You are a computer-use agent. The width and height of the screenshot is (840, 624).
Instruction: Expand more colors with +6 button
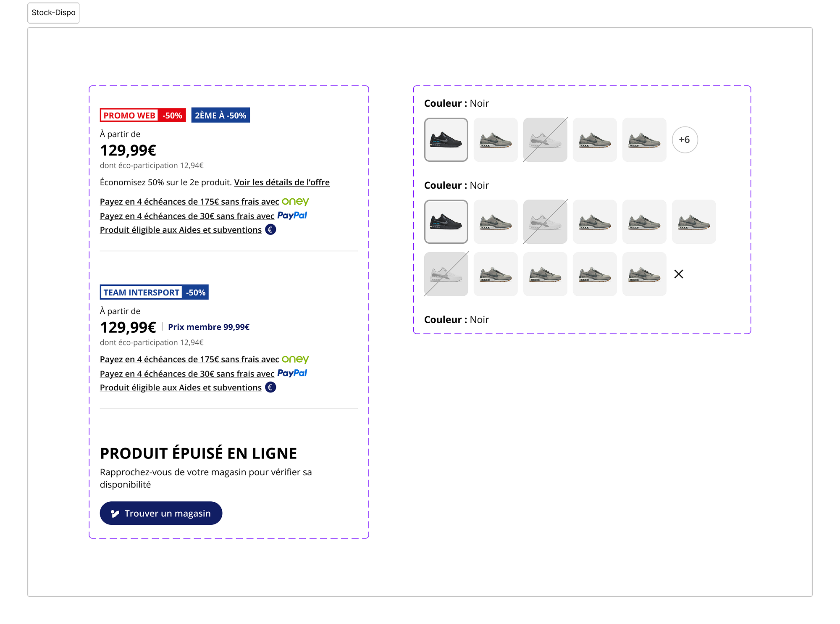click(x=685, y=140)
